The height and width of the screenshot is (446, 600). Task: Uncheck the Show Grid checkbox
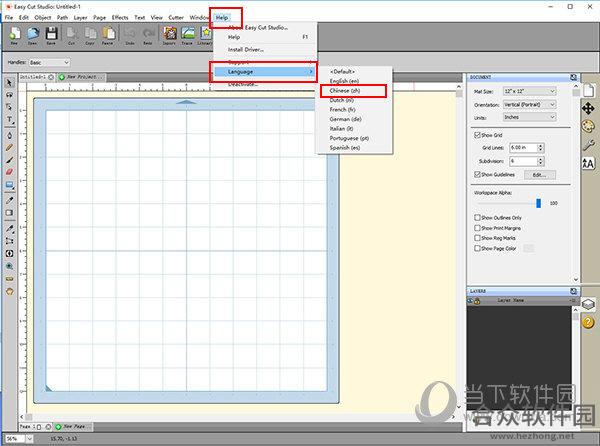(477, 135)
